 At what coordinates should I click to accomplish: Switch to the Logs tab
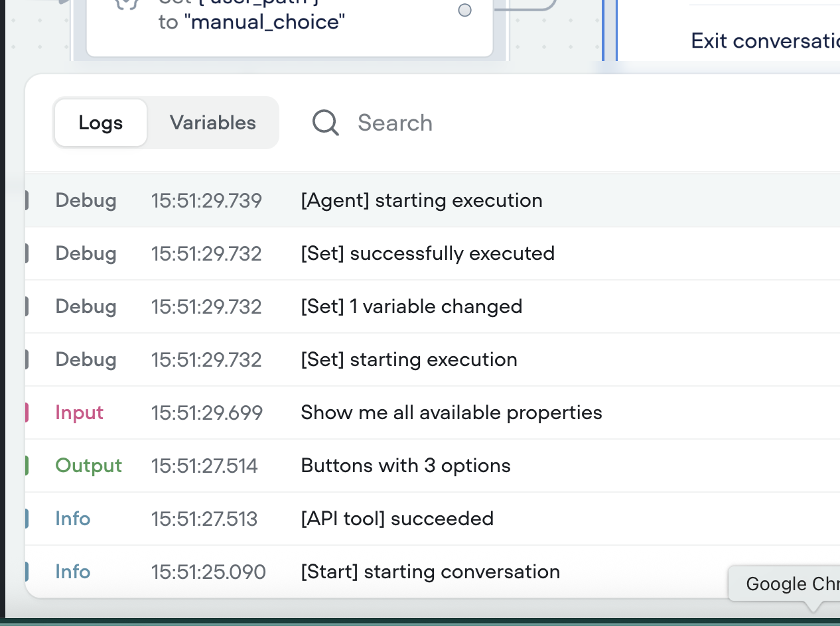[x=101, y=123]
